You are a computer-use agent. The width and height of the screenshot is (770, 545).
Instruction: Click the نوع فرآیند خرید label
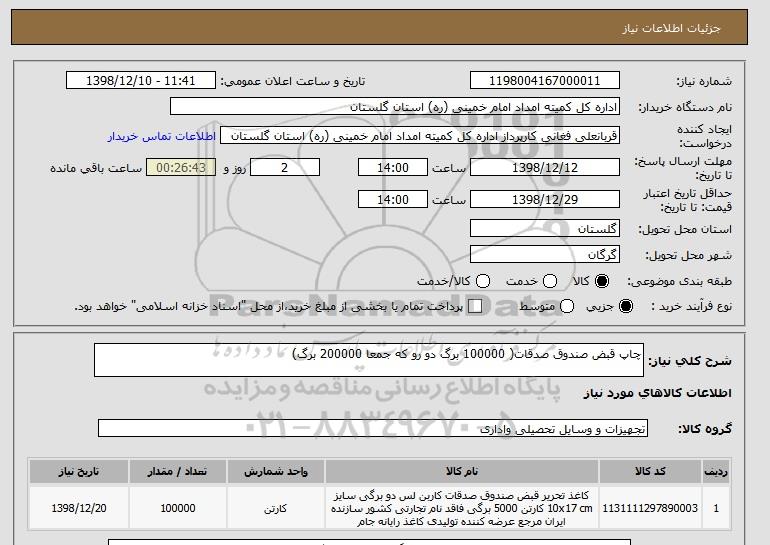(x=691, y=306)
